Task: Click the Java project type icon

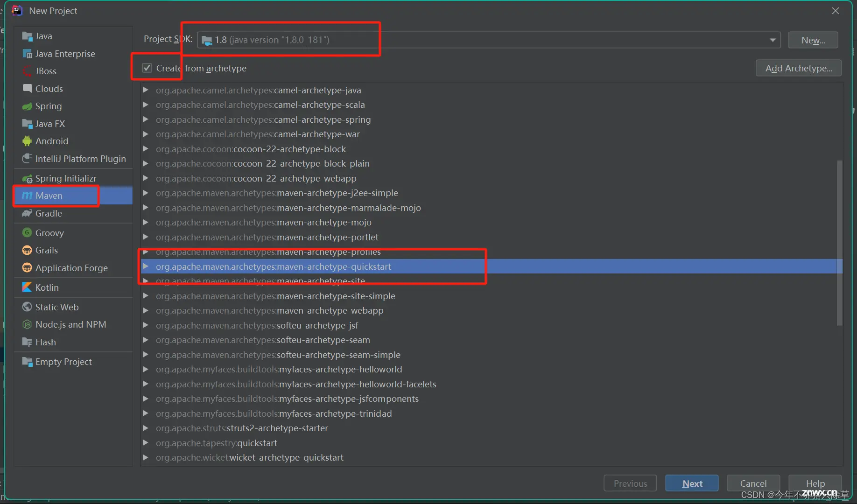Action: tap(27, 36)
